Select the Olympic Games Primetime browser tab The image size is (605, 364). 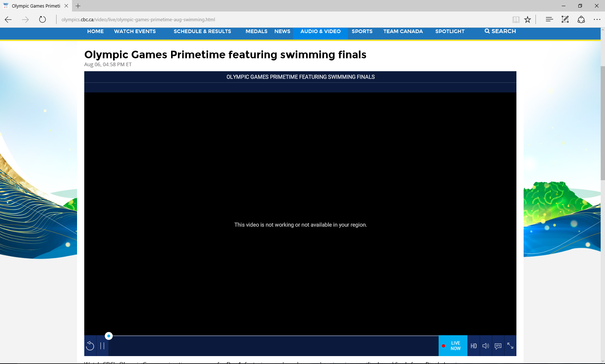36,6
